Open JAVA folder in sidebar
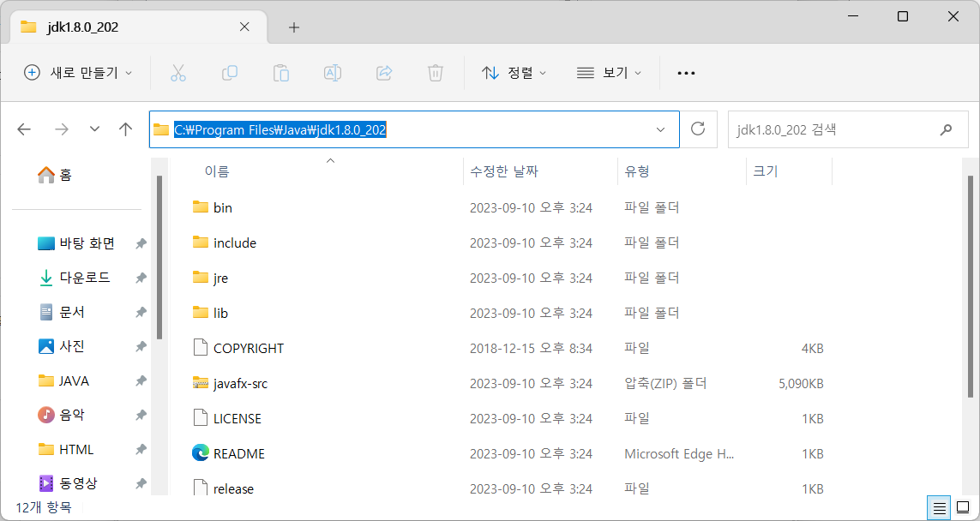 coord(63,380)
